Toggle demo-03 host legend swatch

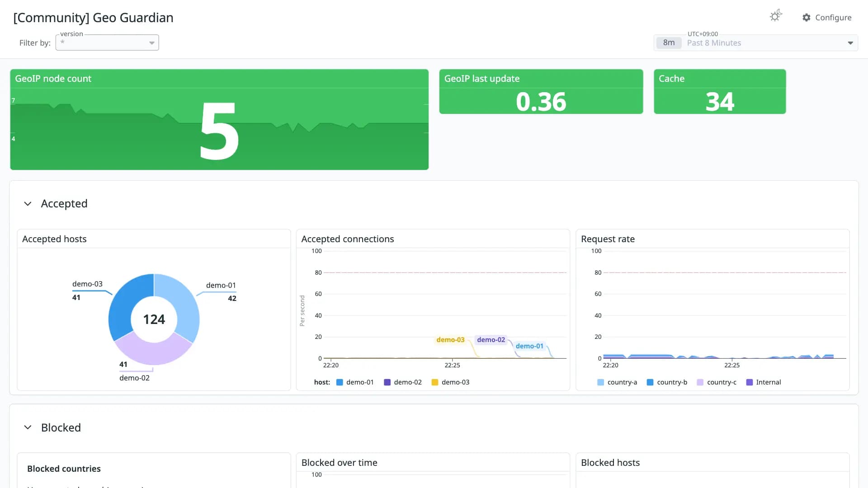(x=435, y=382)
